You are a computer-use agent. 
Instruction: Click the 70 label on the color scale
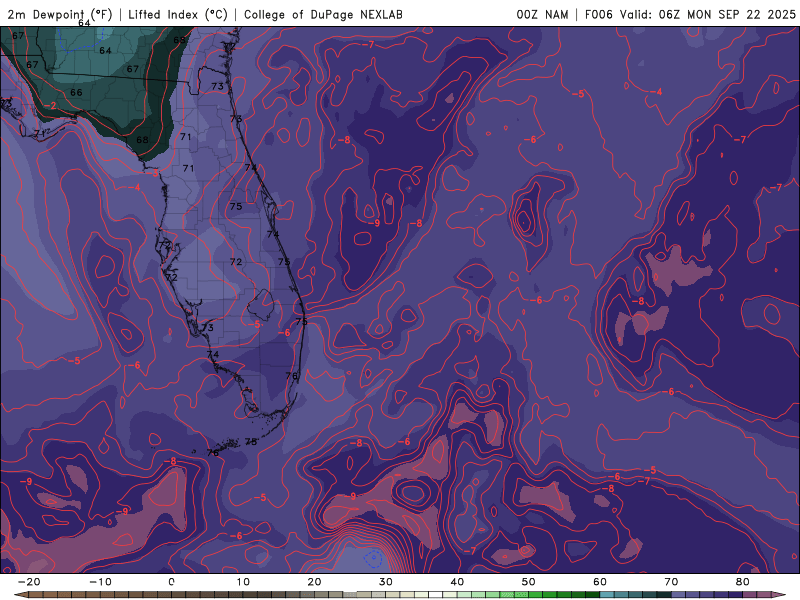click(x=671, y=582)
